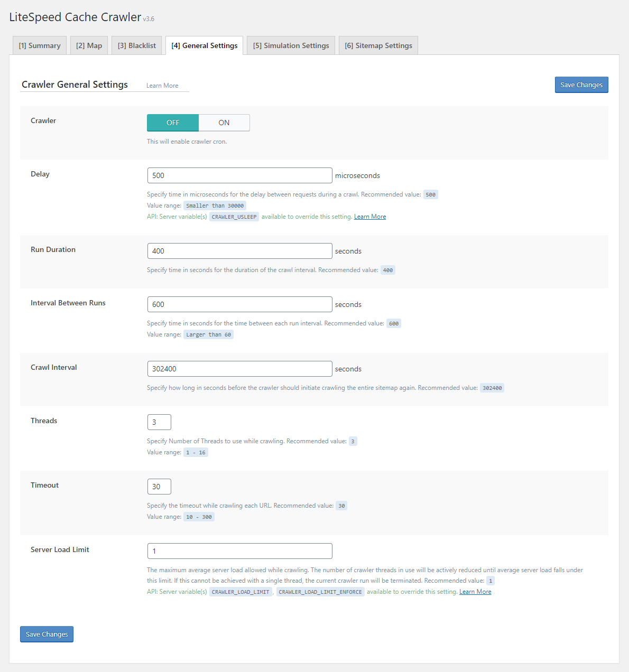Select the [4] General Settings tab

[x=205, y=45]
